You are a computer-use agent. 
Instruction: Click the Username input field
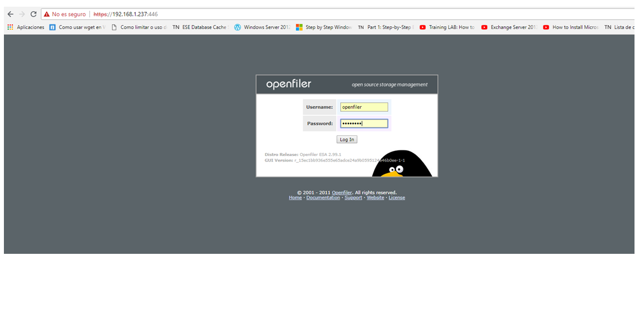tap(364, 107)
